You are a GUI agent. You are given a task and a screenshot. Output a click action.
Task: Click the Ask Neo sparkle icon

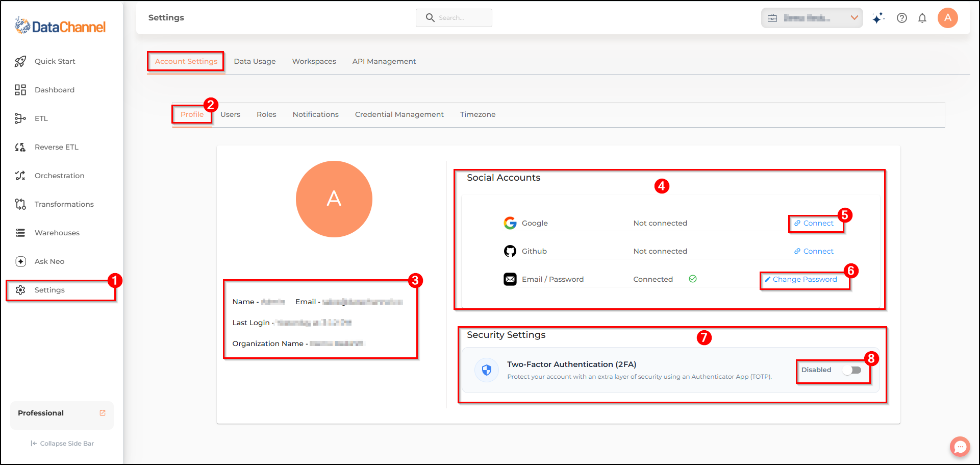tap(20, 261)
